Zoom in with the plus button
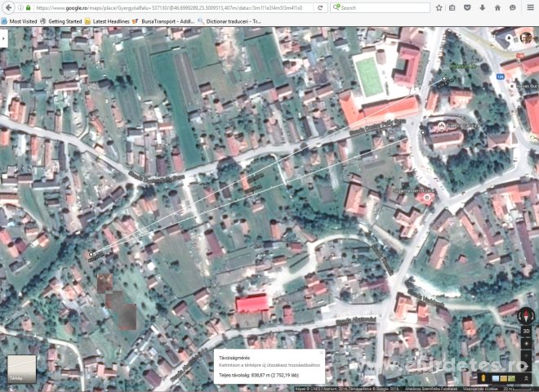This screenshot has height=392, width=539. point(526,356)
